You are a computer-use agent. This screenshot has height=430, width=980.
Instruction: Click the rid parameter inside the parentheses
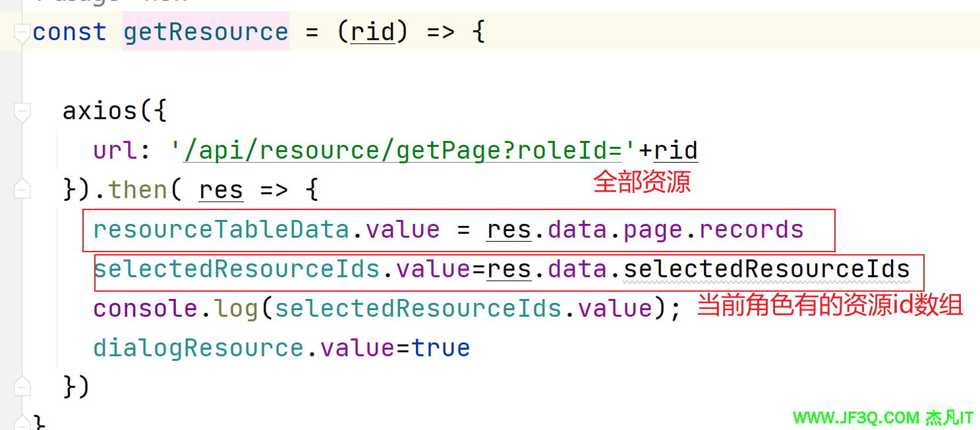[372, 32]
